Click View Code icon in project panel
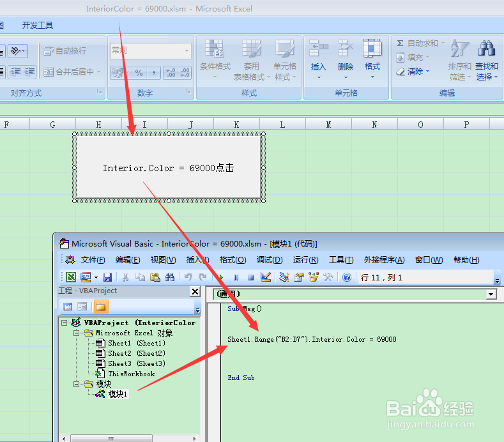 pos(68,307)
